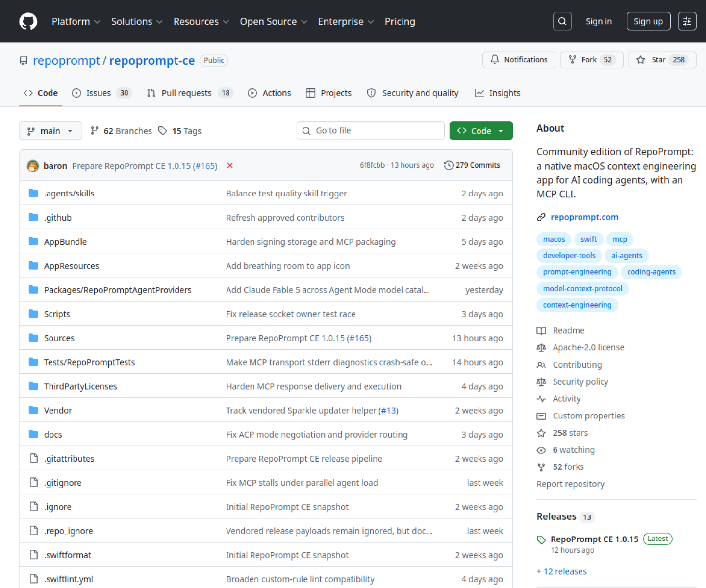This screenshot has width=706, height=588.
Task: Open the Tests/RepoPromptTests folder
Action: coord(89,362)
